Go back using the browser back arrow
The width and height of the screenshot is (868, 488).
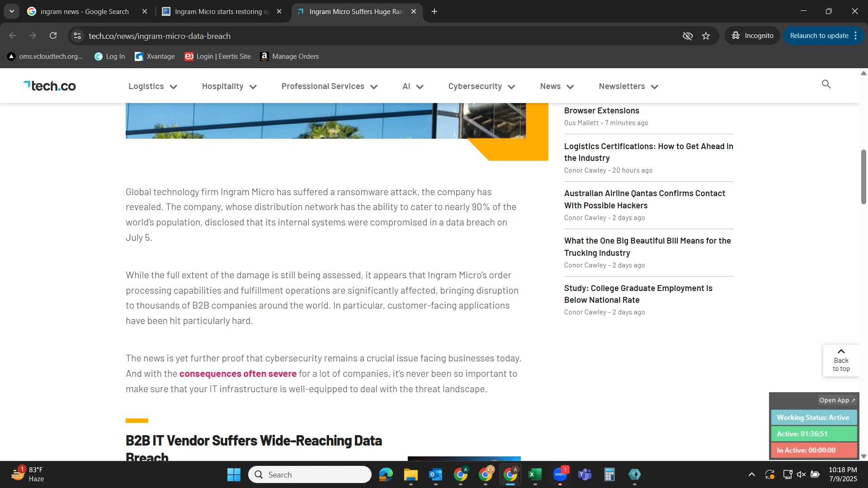click(x=12, y=36)
